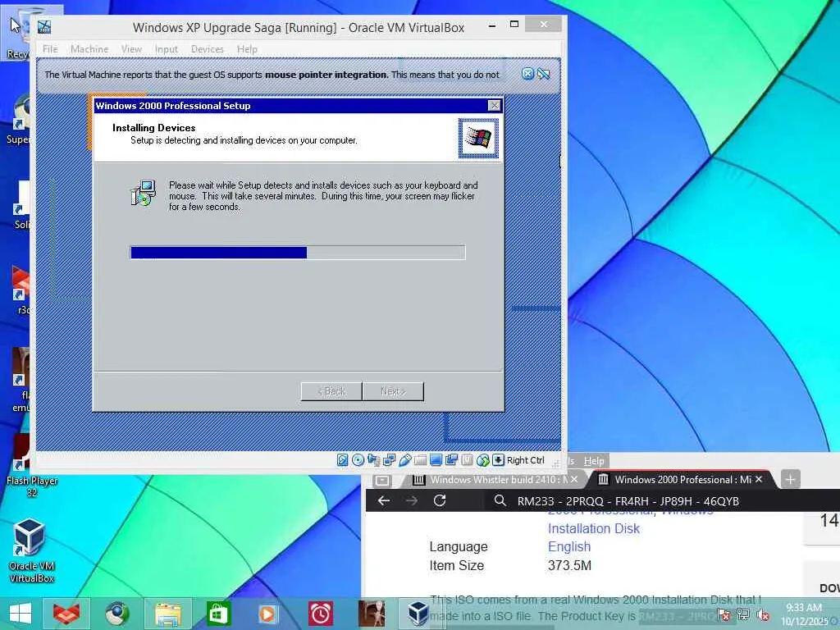This screenshot has height=630, width=840.
Task: Open File Explorer from the taskbar
Action: coord(167,614)
